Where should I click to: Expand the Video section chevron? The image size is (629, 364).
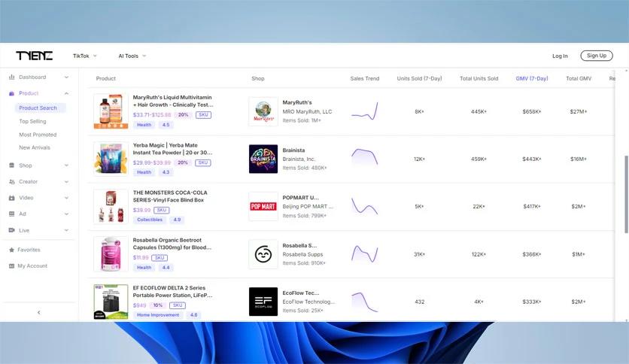[x=67, y=198]
